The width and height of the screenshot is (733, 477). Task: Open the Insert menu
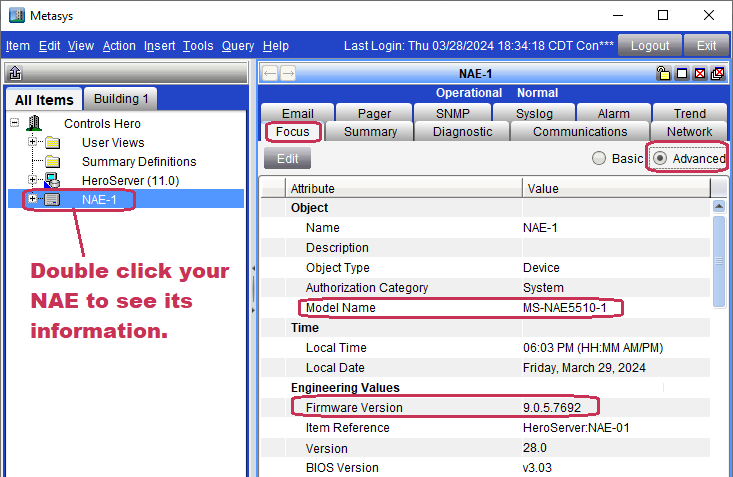[159, 46]
